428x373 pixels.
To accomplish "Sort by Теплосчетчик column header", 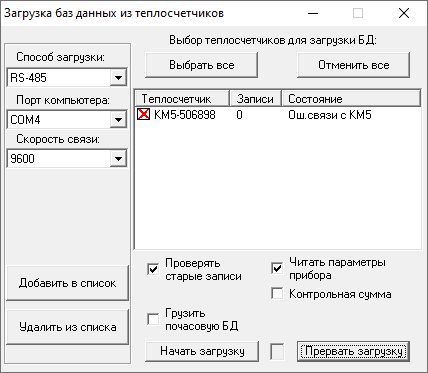I will coord(182,99).
